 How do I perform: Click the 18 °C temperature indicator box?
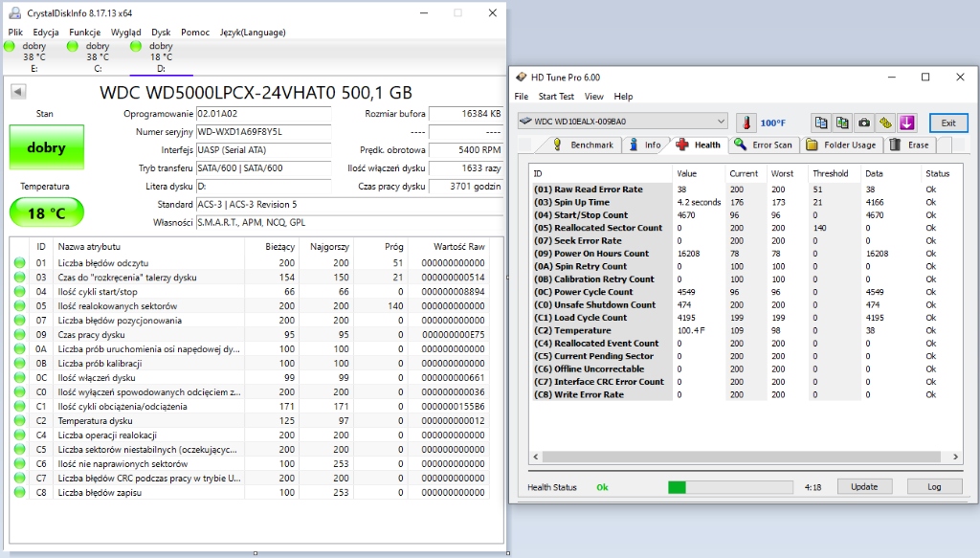pyautogui.click(x=46, y=213)
